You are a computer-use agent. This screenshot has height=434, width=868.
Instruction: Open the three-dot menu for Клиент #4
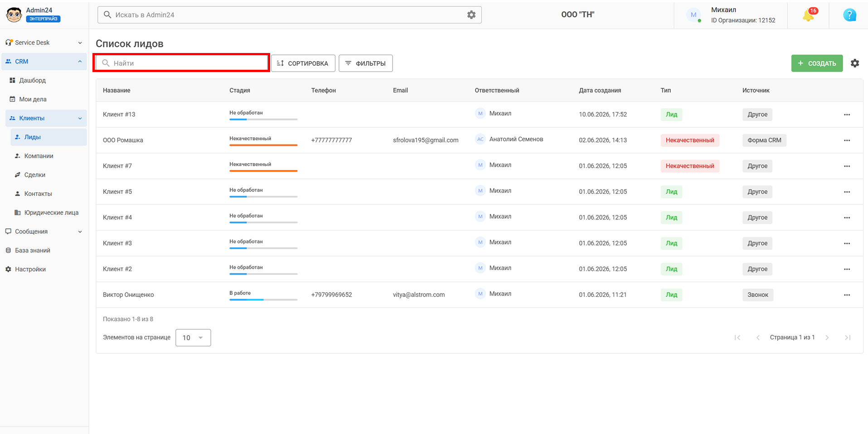click(x=847, y=218)
